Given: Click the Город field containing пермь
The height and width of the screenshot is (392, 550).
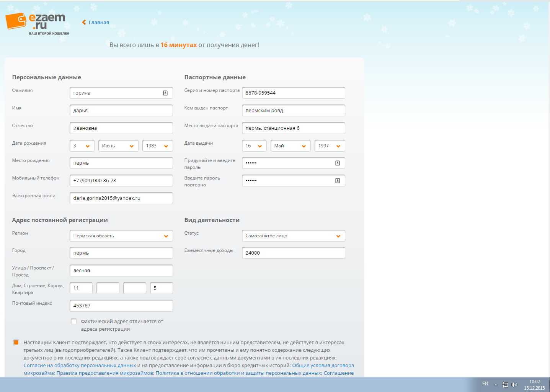Looking at the screenshot, I should point(121,253).
